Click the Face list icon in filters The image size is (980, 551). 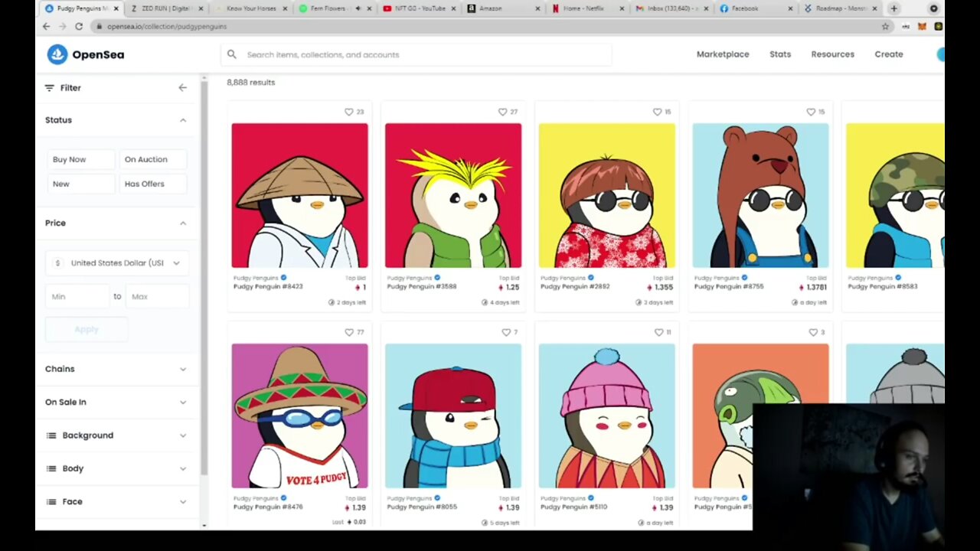pyautogui.click(x=51, y=501)
